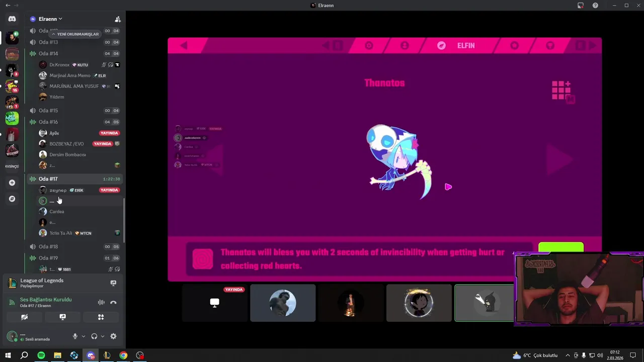Open Chrome from the taskbar
This screenshot has height=362, width=644.
coord(123,355)
